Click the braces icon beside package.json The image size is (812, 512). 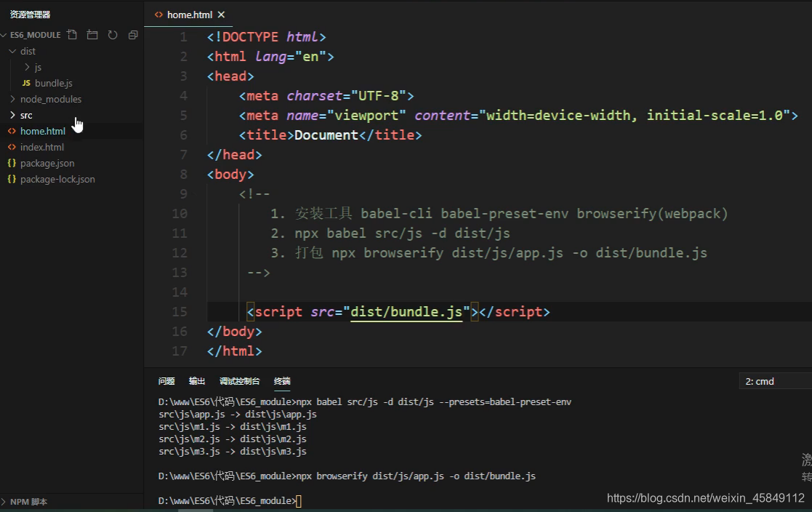12,163
